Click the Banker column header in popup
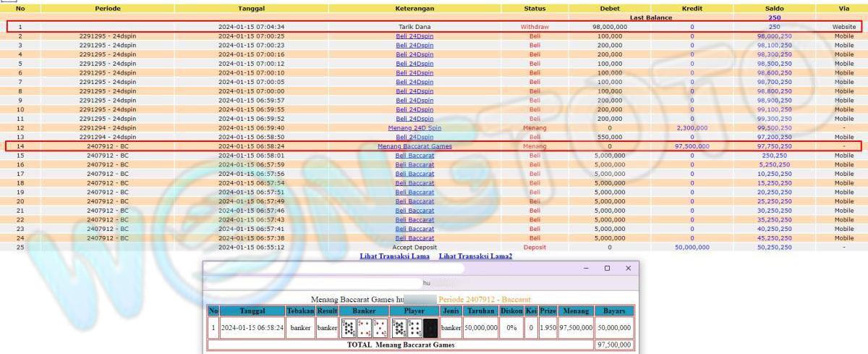Screen dimensions: 868x354 point(364,311)
